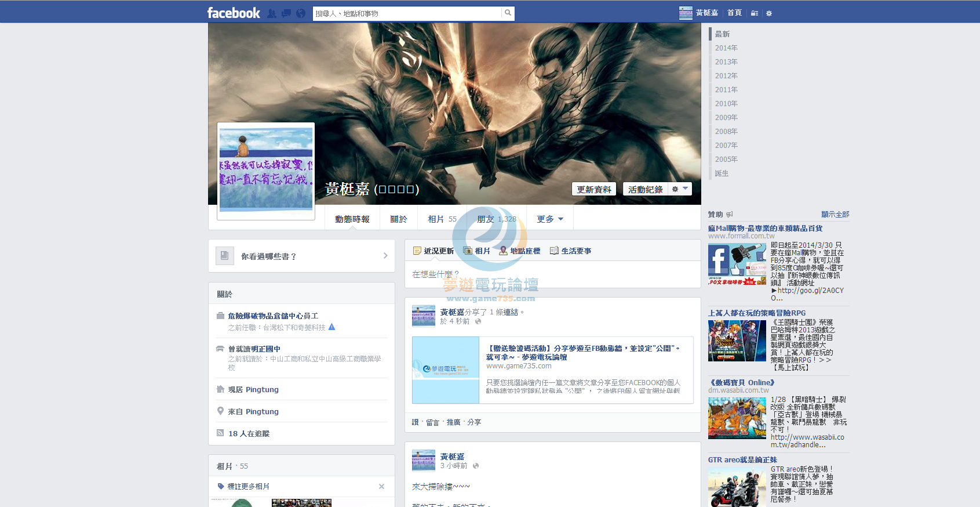This screenshot has width=980, height=507.
Task: Expand the 你看過哪些書 chevron
Action: (x=385, y=256)
